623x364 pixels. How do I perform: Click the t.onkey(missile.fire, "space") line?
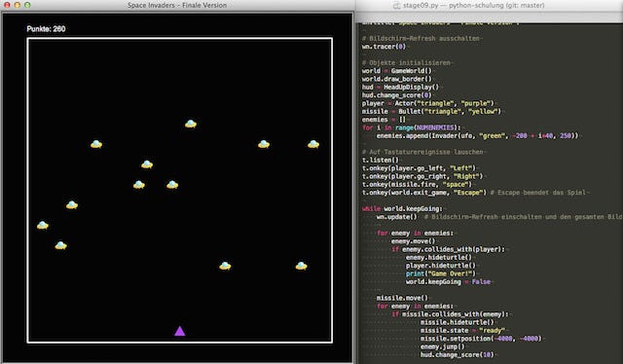[417, 184]
